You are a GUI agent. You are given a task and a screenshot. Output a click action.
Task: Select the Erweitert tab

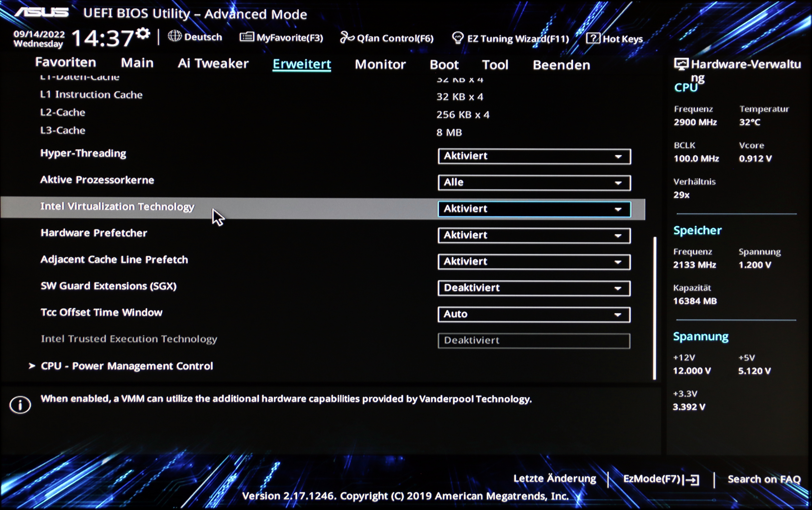point(302,64)
